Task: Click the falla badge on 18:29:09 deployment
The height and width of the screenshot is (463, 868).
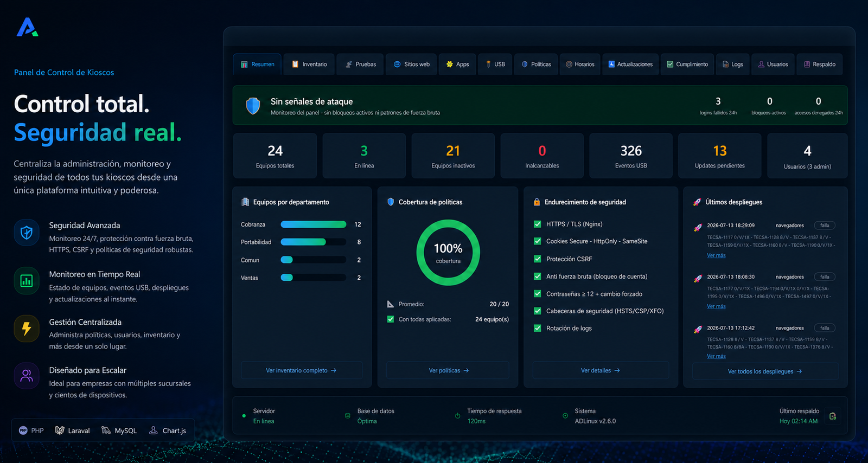Action: [x=825, y=226]
